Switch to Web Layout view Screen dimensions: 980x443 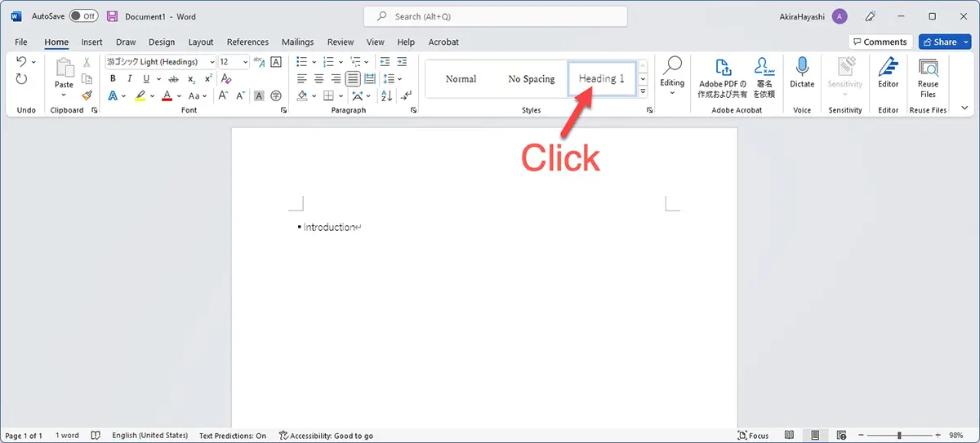point(841,436)
